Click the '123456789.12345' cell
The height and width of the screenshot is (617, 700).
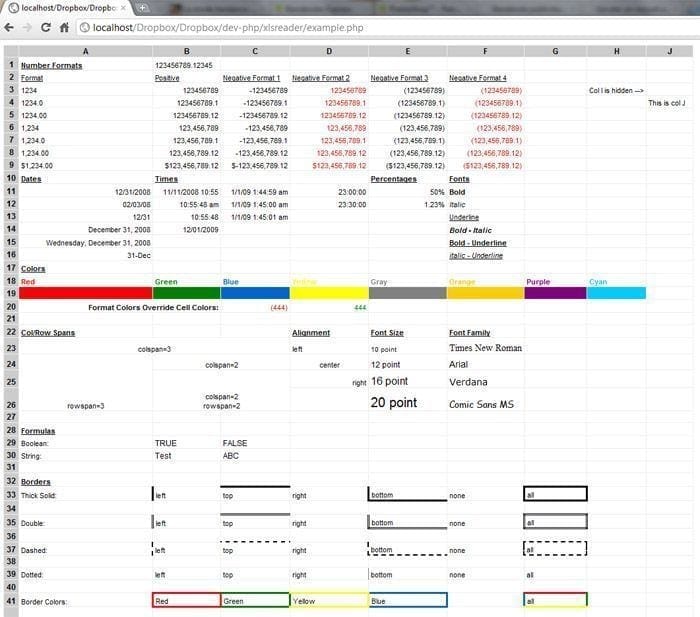pos(184,66)
